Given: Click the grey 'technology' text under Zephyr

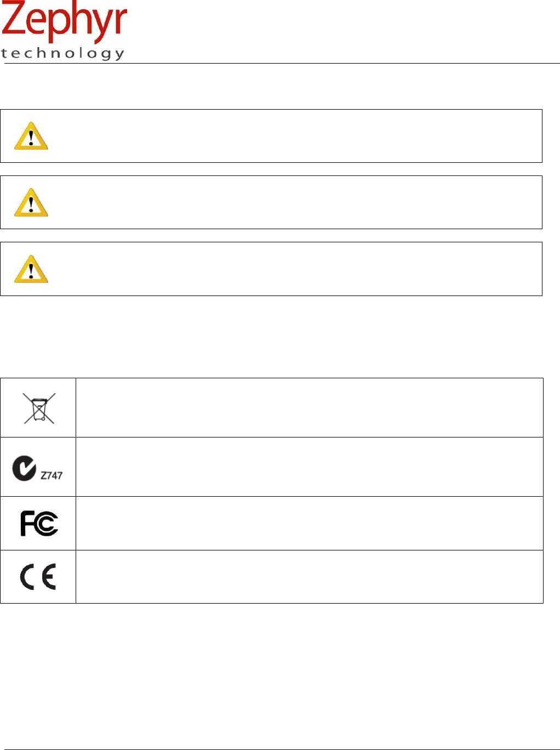Looking at the screenshot, I should tap(63, 53).
